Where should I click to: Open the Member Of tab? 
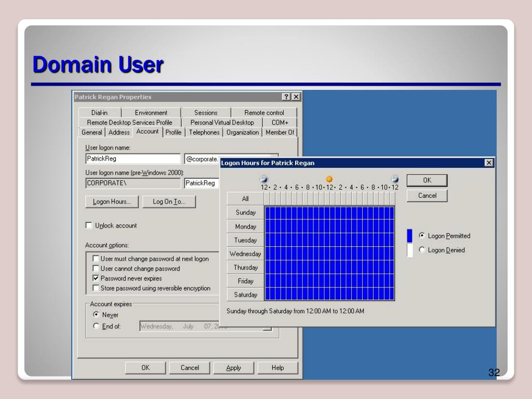pyautogui.click(x=280, y=132)
